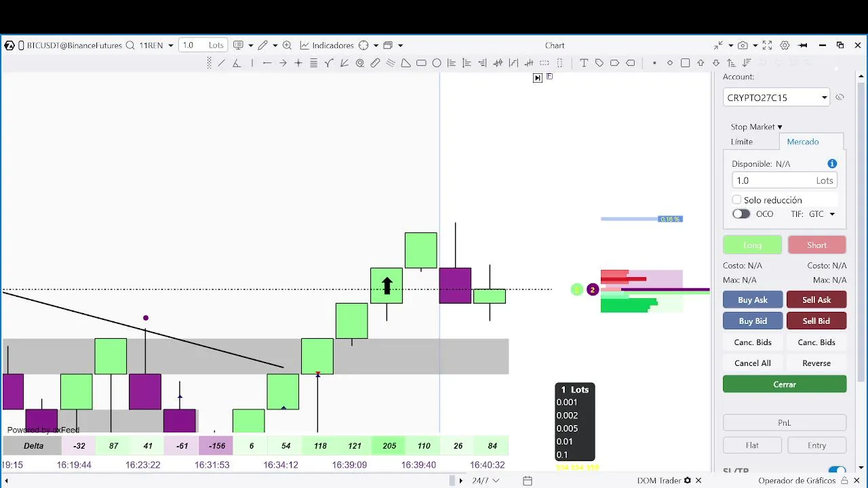The height and width of the screenshot is (488, 868).
Task: Close the DOM Trader panel
Action: point(698,481)
